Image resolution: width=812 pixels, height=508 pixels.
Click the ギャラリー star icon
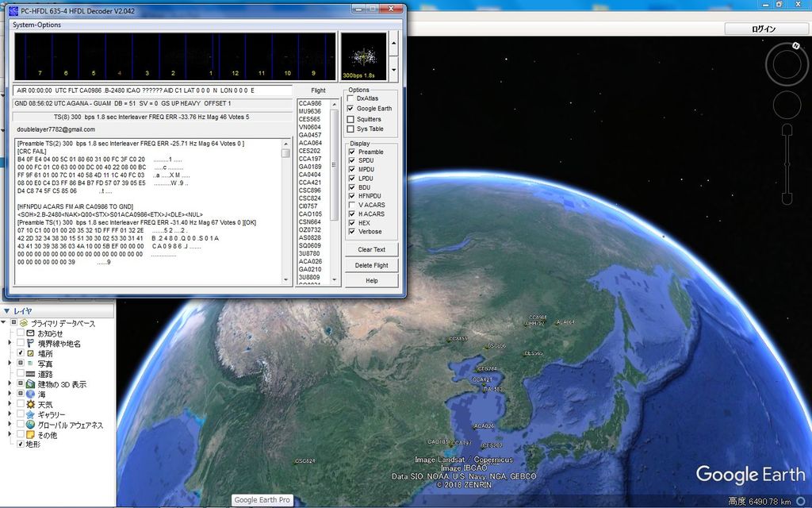pyautogui.click(x=30, y=414)
